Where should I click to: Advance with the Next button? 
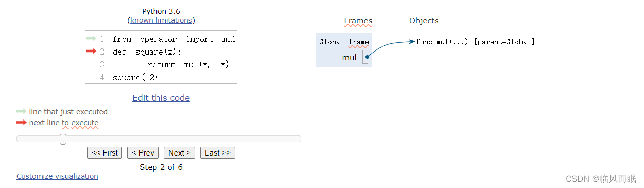179,152
